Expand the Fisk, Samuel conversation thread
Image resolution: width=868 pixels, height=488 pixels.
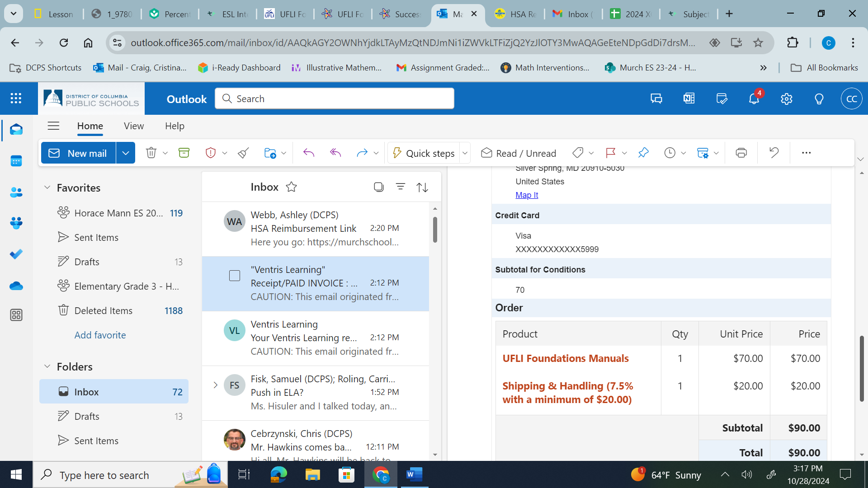pyautogui.click(x=216, y=385)
